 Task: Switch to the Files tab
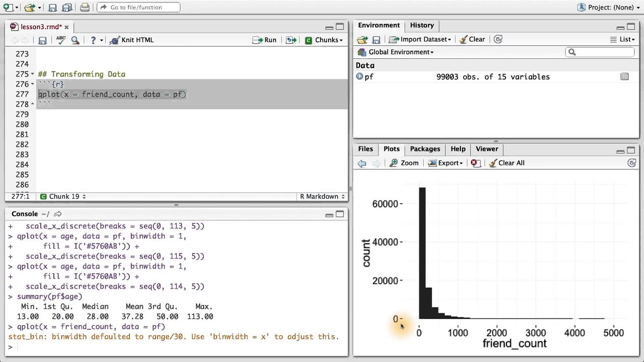[x=365, y=149]
